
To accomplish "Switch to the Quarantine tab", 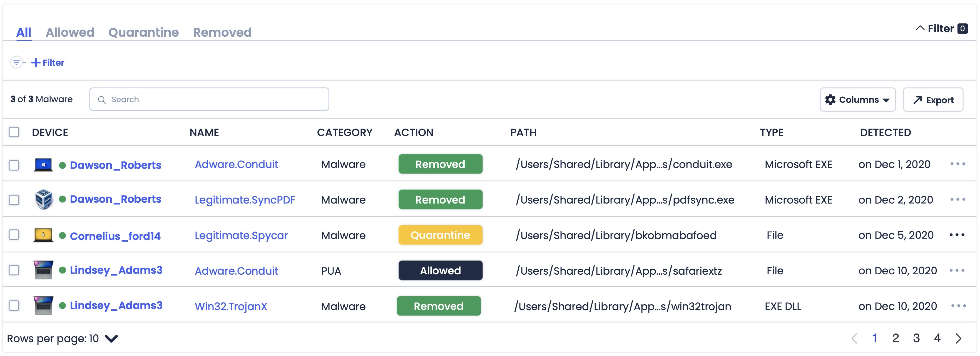I will click(143, 32).
